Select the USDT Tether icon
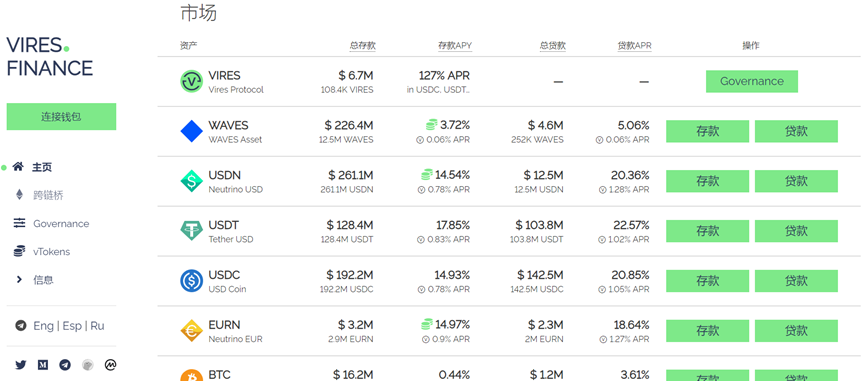Screen dimensions: 865x381 191,230
